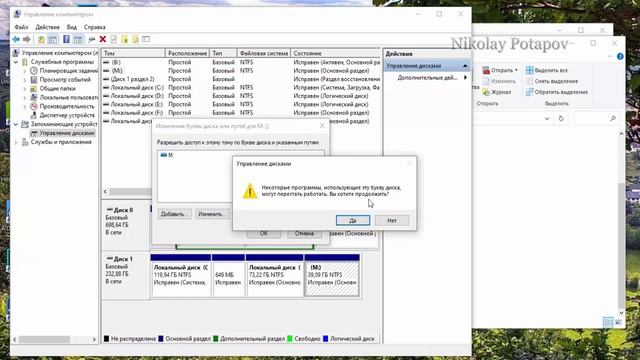Viewport: 640px width, 360px height.
Task: Click Explorer's blue help question icon
Action: [x=620, y=56]
